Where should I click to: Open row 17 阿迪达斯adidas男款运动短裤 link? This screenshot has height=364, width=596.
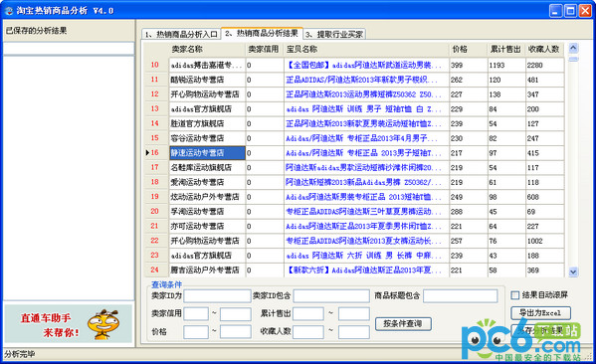click(363, 167)
